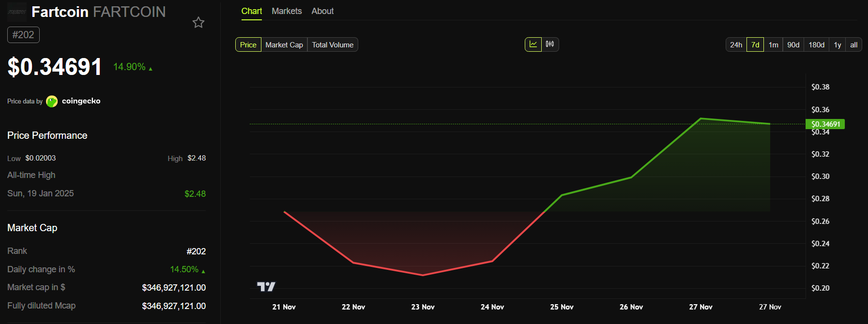Select the Market Cap data toggle

(284, 45)
